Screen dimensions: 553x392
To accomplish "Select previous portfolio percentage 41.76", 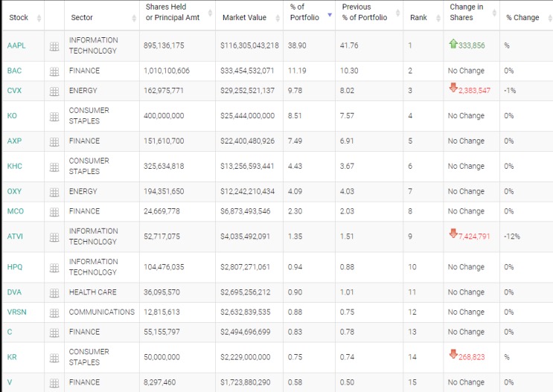I will tap(349, 45).
